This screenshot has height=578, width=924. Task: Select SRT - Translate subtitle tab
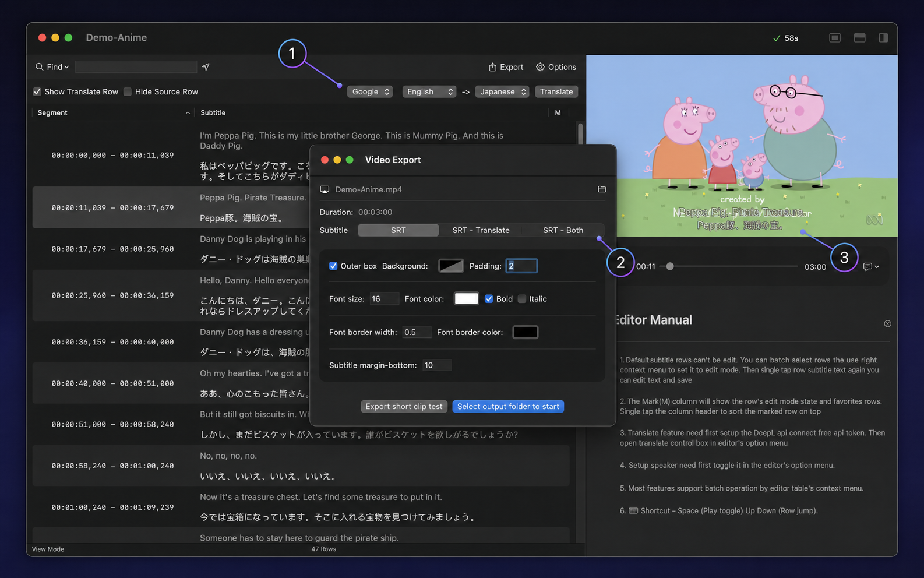tap(481, 230)
